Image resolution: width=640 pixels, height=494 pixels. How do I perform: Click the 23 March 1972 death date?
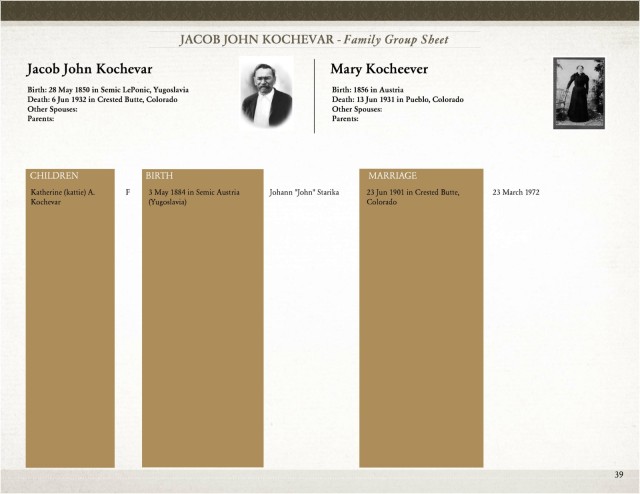[516, 192]
